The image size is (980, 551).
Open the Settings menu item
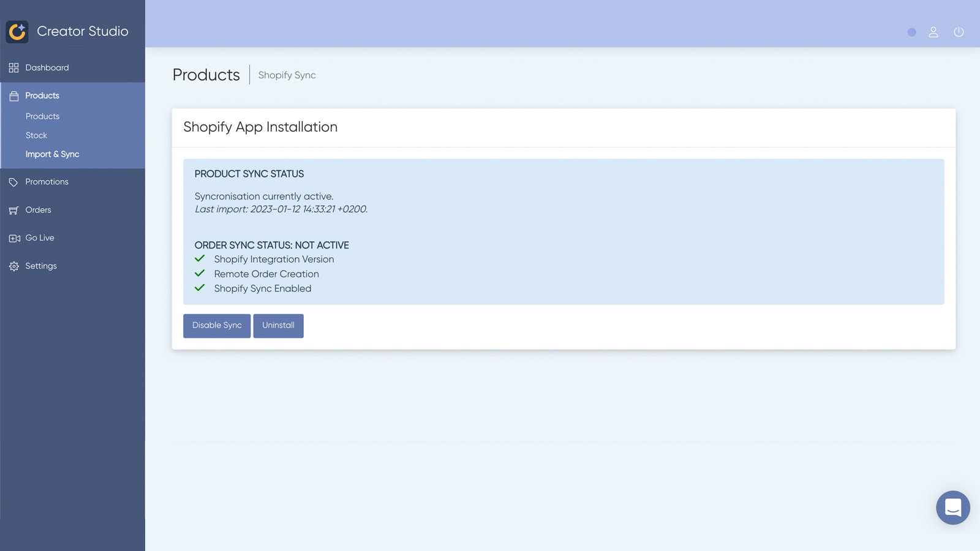pyautogui.click(x=72, y=266)
